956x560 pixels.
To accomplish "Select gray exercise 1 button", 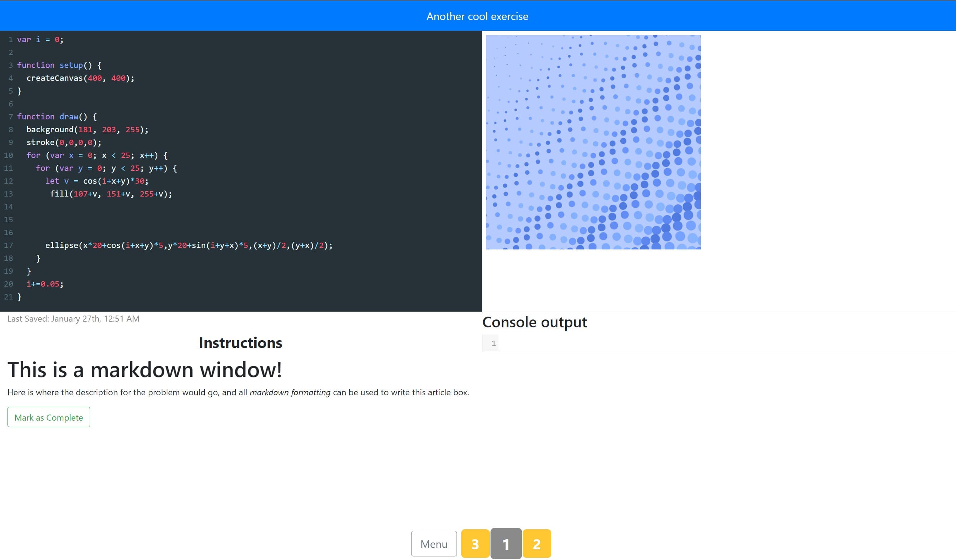I will (x=506, y=544).
